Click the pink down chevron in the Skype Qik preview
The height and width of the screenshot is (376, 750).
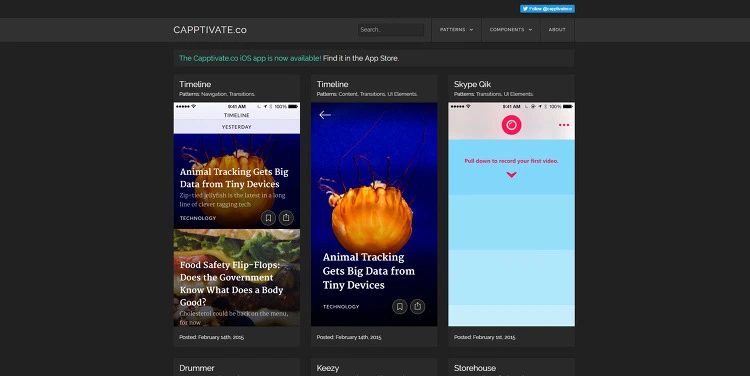pos(511,175)
